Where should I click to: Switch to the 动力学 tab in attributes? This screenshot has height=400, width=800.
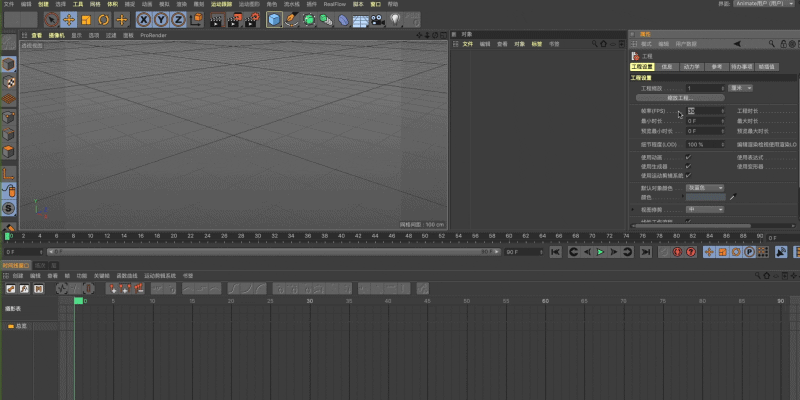point(691,67)
